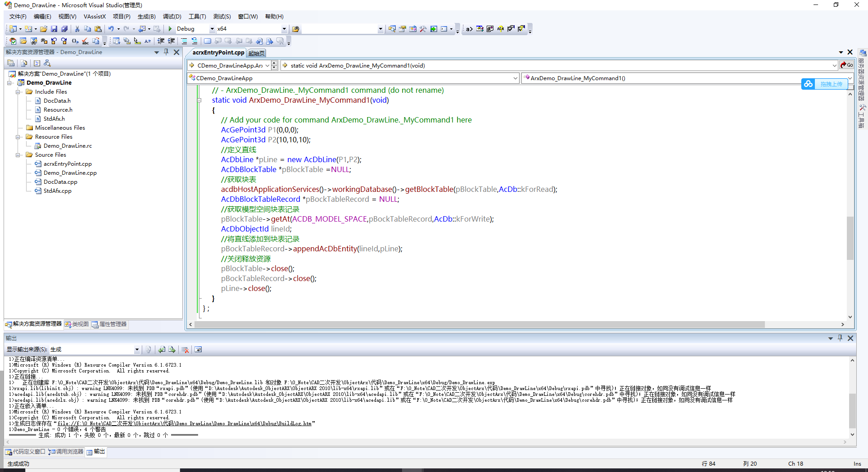
Task: Click VAssistX spell check 'abc' icon
Action: pyautogui.click(x=85, y=41)
